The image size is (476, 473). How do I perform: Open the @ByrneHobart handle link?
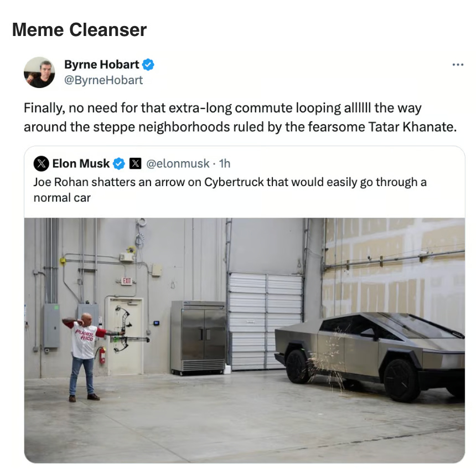pos(104,80)
